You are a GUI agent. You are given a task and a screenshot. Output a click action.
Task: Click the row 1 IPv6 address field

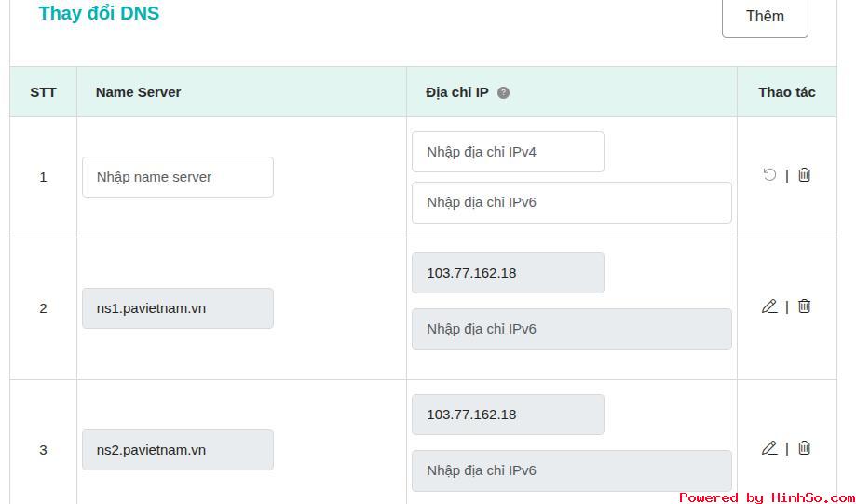(571, 202)
